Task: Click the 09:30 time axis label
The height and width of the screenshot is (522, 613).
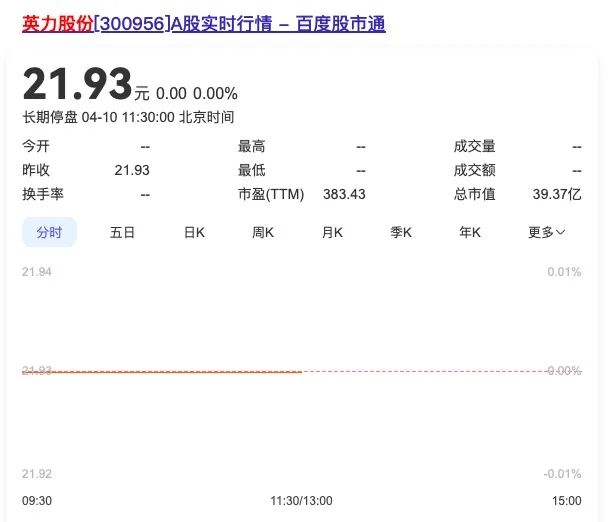Action: 37,500
